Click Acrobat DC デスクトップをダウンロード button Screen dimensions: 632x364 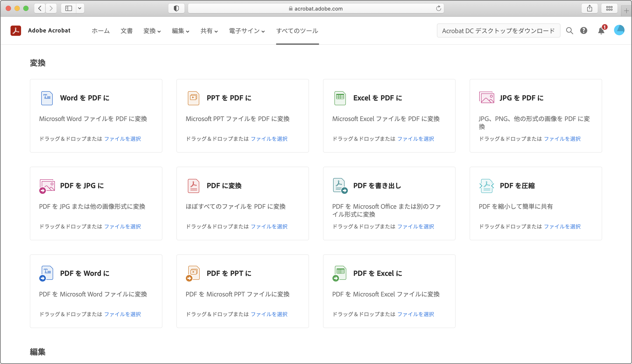pyautogui.click(x=498, y=30)
